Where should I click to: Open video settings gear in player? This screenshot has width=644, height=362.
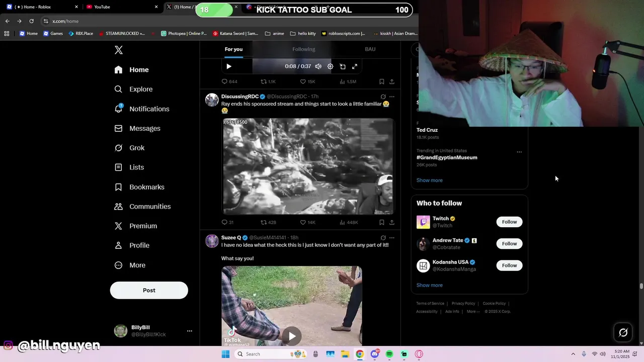coord(330,66)
